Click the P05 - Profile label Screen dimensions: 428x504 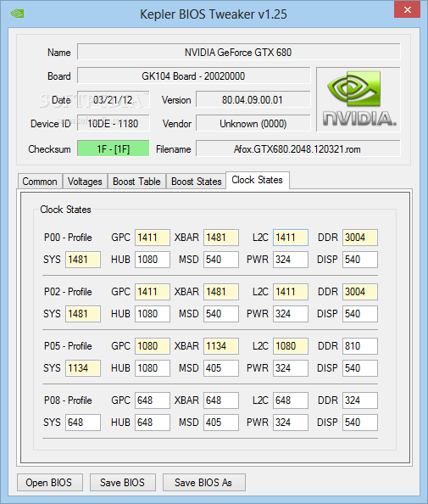point(68,346)
